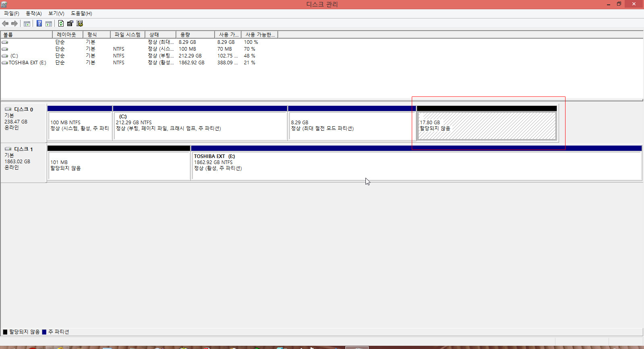Sort by the 볼륨 column header
Screen dimensions: 644x349
tap(27, 35)
